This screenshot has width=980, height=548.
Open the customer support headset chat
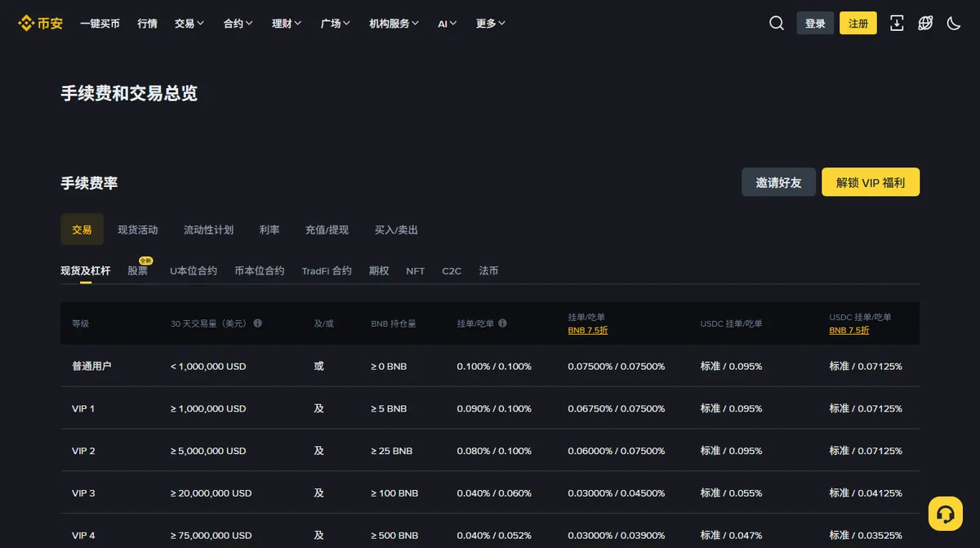[946, 514]
